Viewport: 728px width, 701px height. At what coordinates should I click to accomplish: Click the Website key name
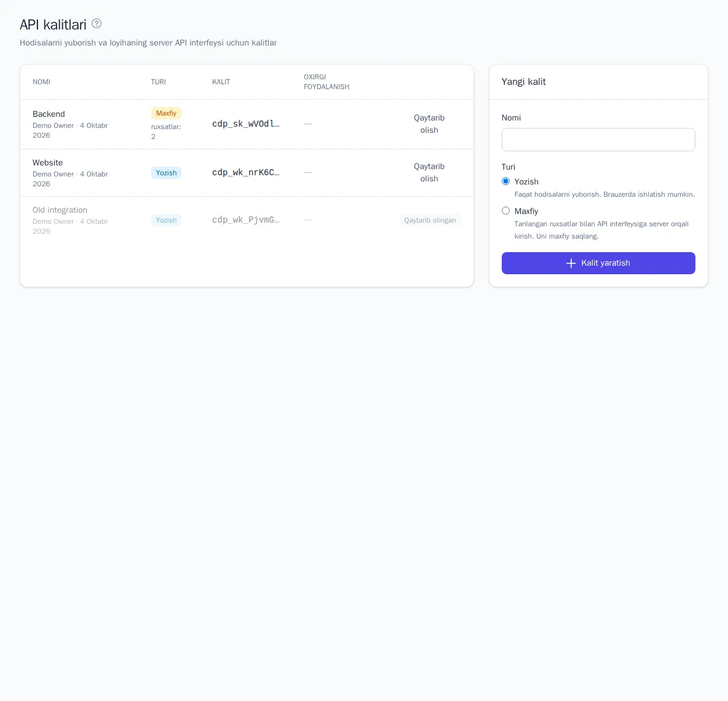tap(47, 162)
